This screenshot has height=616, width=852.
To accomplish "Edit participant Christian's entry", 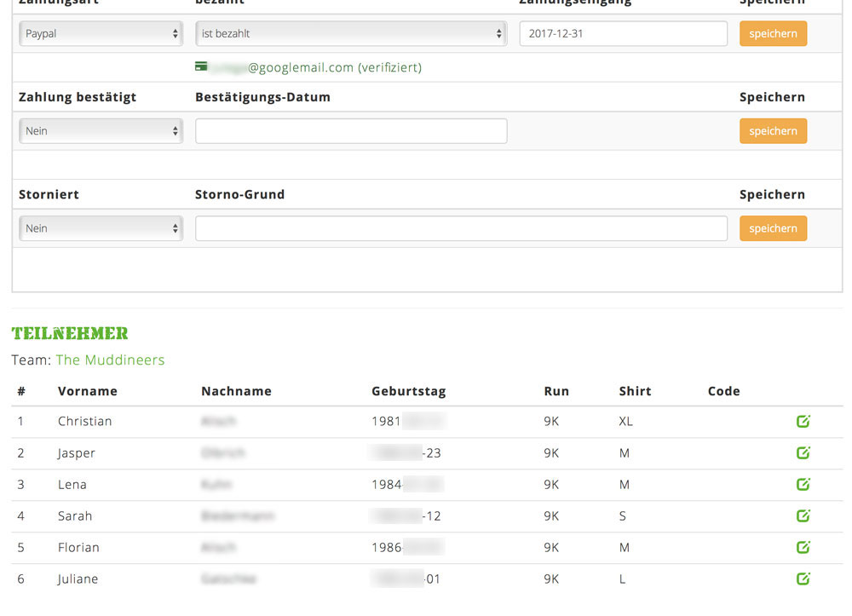I will coord(803,421).
